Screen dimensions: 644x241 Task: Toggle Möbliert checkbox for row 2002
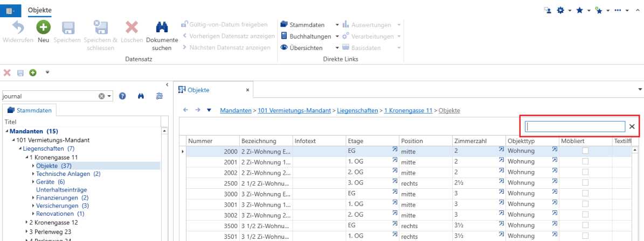pos(585,172)
